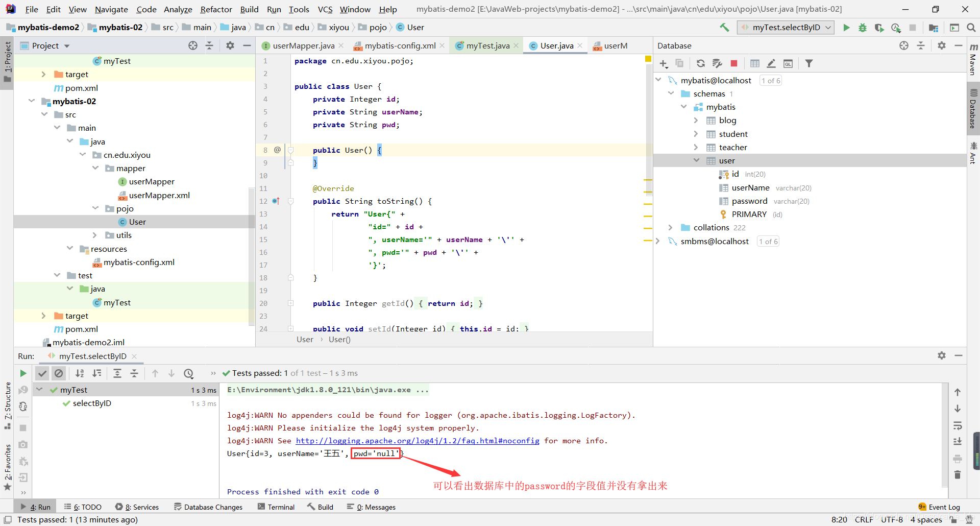Open query console icon in Database toolbar
The height and width of the screenshot is (526, 980).
[788, 63]
